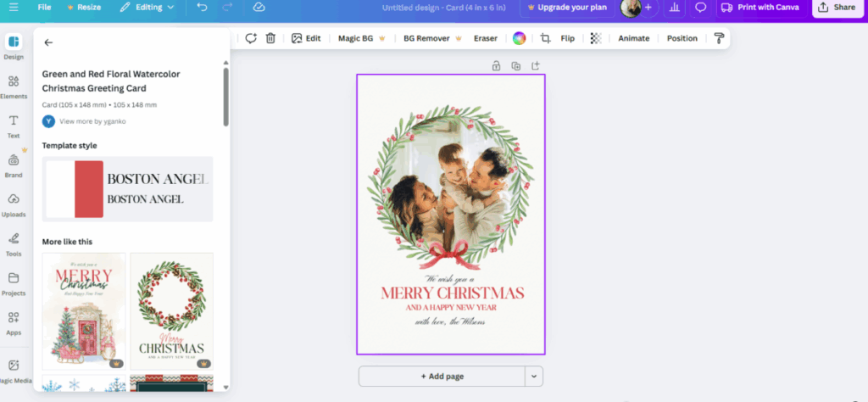This screenshot has width=868, height=402.
Task: Open the File menu
Action: [44, 7]
